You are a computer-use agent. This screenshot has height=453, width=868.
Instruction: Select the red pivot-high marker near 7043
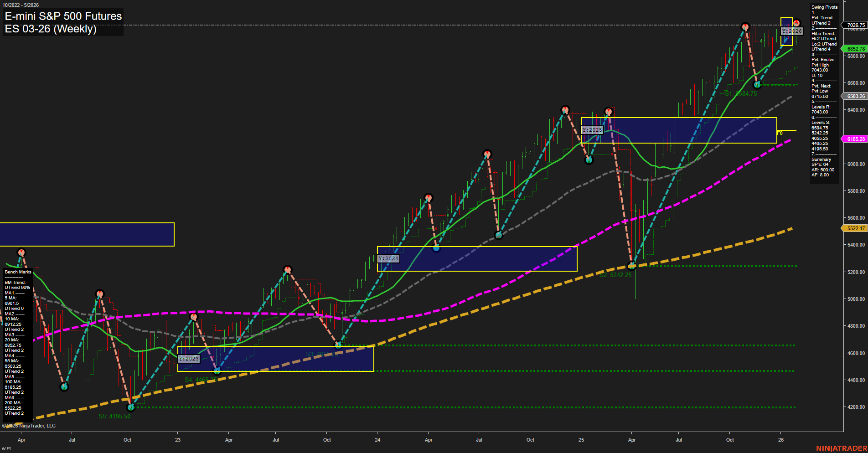tap(745, 26)
